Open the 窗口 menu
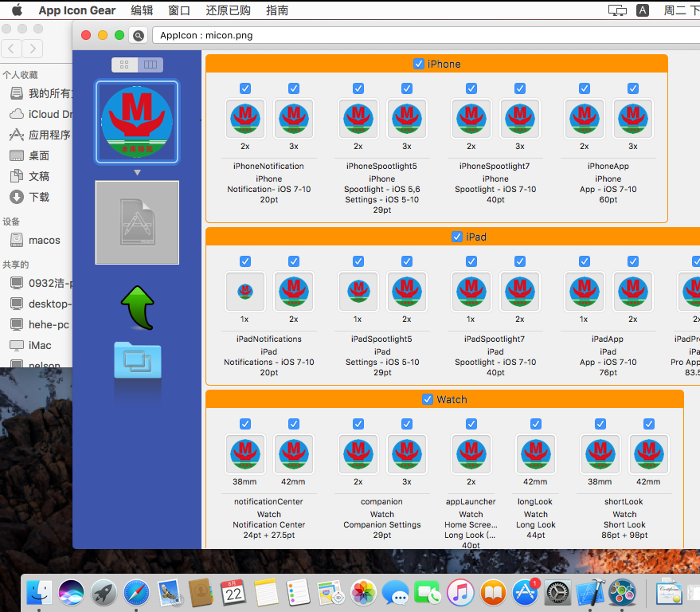 [x=179, y=10]
